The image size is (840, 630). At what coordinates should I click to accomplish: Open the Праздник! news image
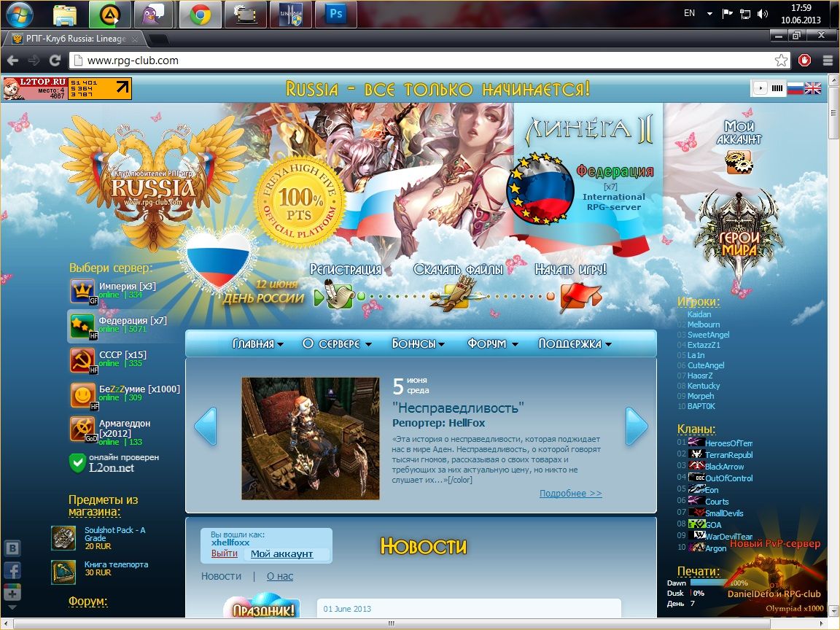pos(262,604)
